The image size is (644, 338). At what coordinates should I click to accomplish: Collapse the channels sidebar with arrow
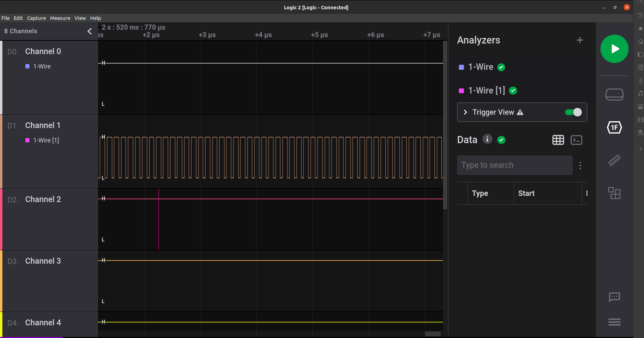tap(90, 31)
